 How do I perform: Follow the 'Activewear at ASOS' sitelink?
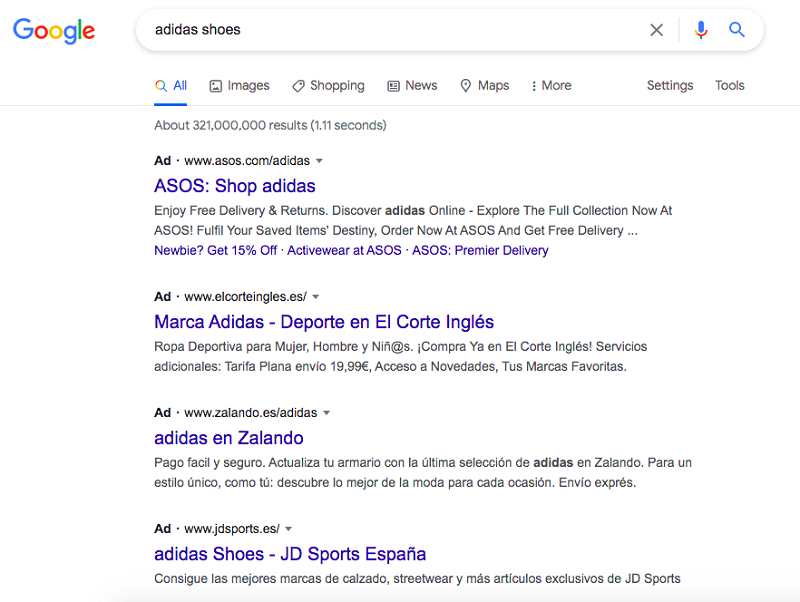(x=344, y=250)
